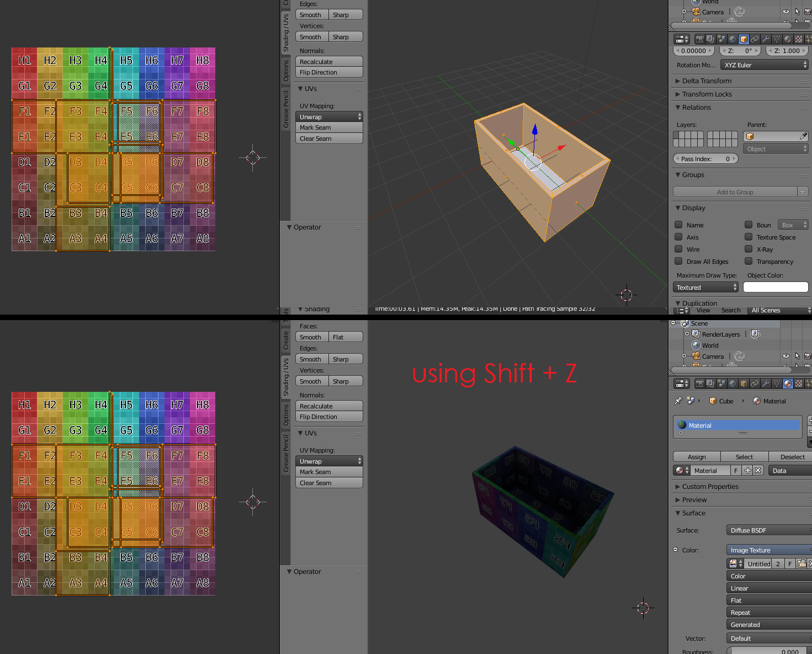The image size is (812, 654).
Task: Open Modifiers wrench tab in lower properties header
Action: pos(766,384)
